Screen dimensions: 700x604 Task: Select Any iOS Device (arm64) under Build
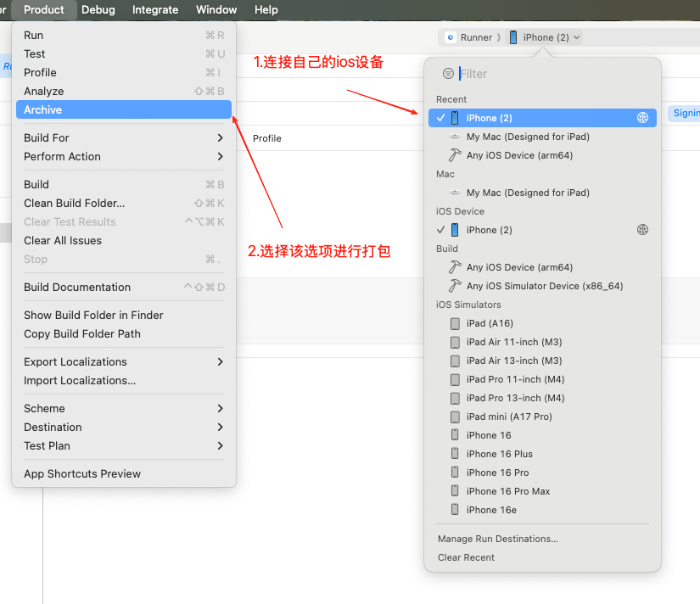point(542,267)
